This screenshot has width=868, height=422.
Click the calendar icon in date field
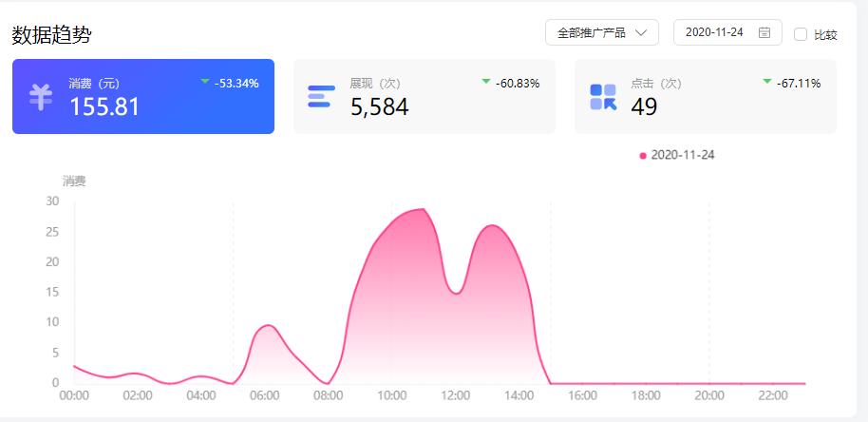(x=764, y=32)
